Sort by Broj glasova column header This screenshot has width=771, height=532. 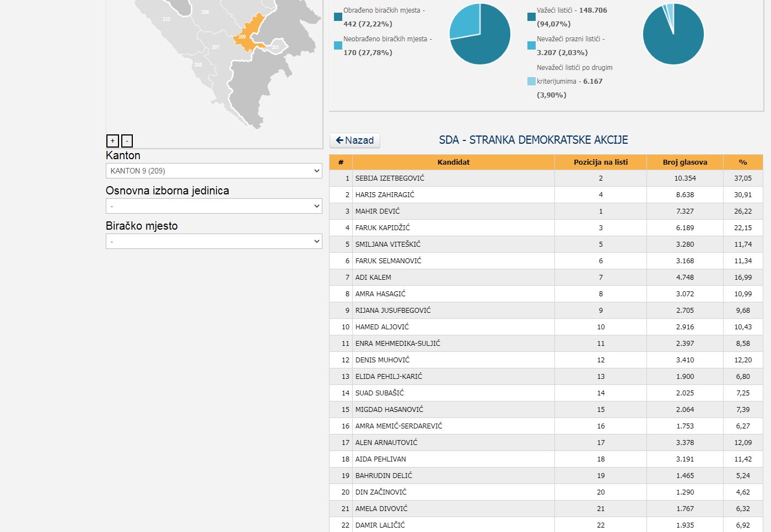[x=684, y=162]
